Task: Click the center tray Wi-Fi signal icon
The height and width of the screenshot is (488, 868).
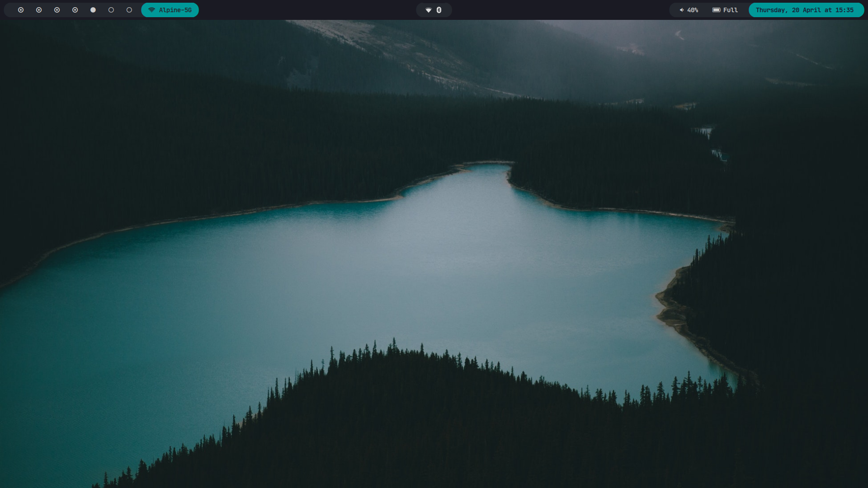Action: pos(429,10)
